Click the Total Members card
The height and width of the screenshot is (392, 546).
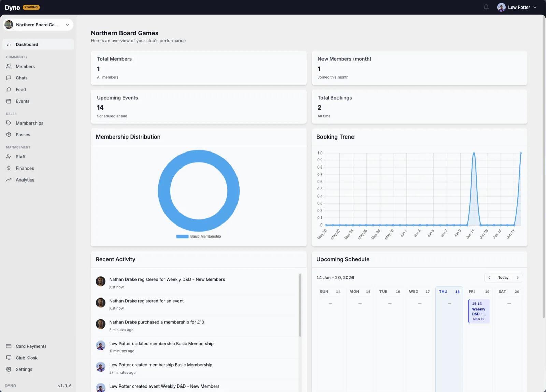point(199,68)
